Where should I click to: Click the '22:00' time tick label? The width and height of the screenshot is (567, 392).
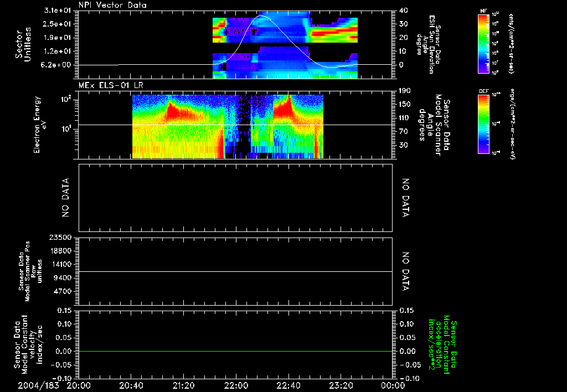point(236,385)
